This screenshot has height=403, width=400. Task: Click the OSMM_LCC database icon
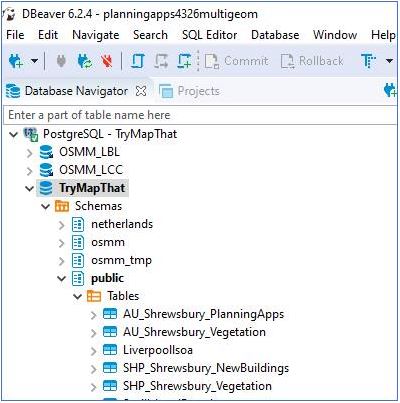click(x=46, y=170)
